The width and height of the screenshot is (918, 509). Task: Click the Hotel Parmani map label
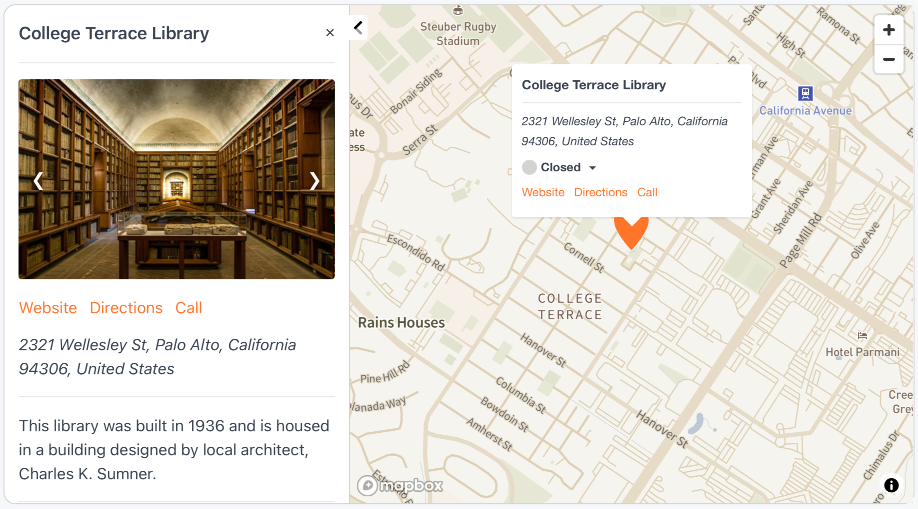(862, 352)
